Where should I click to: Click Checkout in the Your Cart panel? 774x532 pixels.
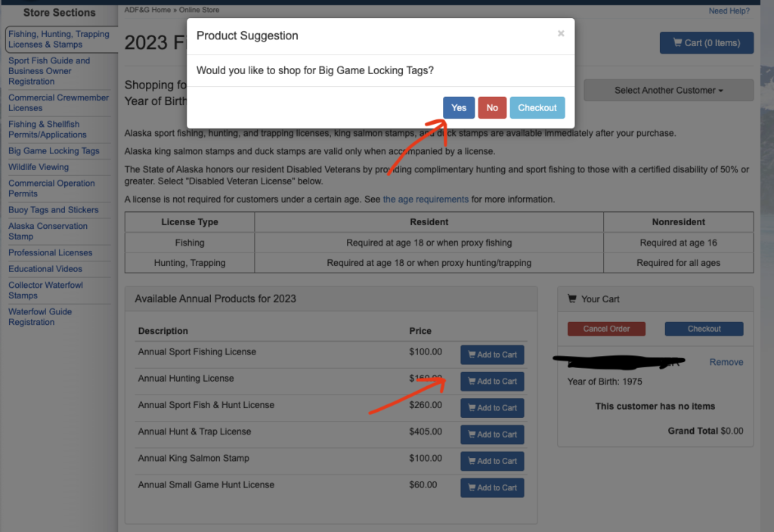(x=704, y=329)
